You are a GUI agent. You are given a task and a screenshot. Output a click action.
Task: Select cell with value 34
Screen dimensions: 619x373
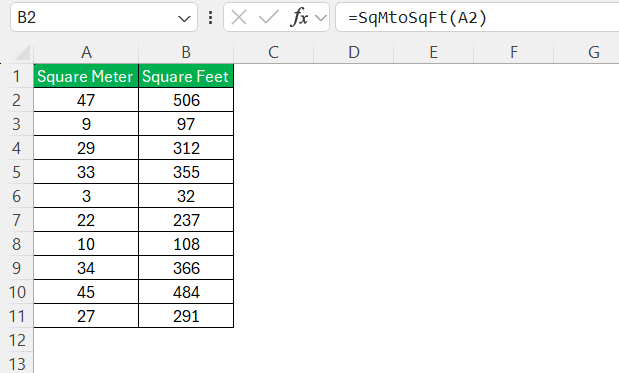pyautogui.click(x=86, y=268)
